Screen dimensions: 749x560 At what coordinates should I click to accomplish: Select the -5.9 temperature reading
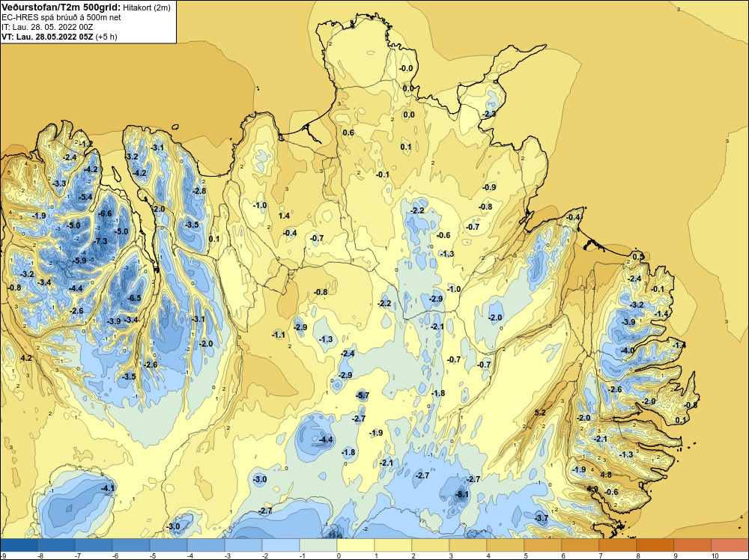click(79, 261)
